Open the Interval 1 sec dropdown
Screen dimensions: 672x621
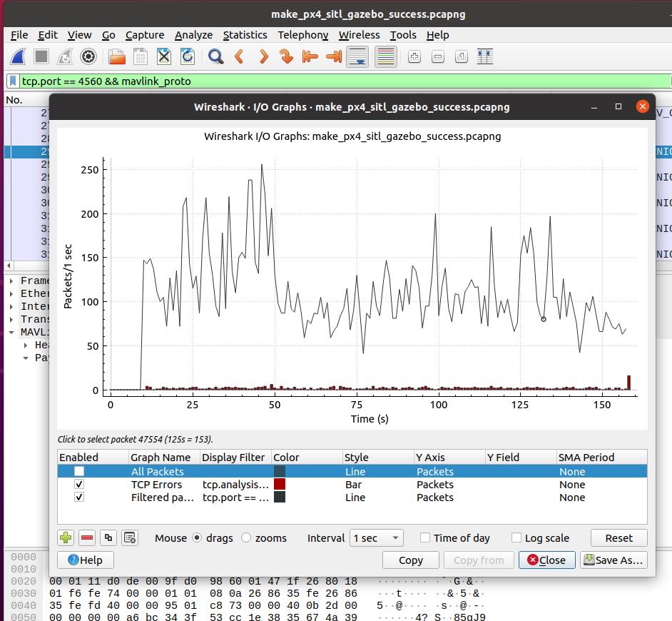(x=376, y=537)
